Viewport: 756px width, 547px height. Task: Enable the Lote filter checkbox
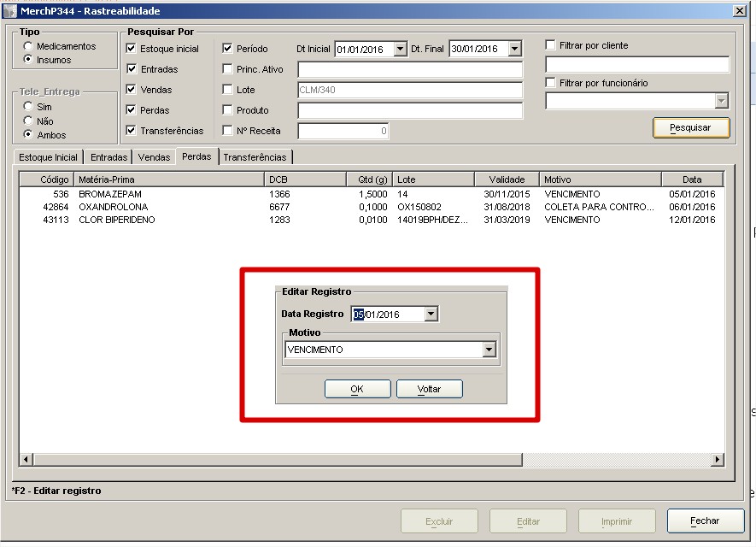pyautogui.click(x=227, y=90)
